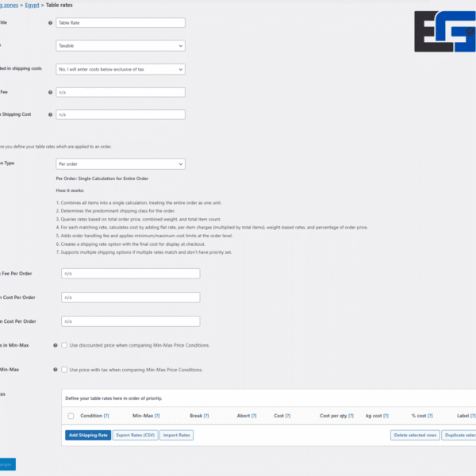Image resolution: width=476 pixels, height=476 pixels.
Task: Click the [?] help marker next to Condition
Action: click(106, 416)
